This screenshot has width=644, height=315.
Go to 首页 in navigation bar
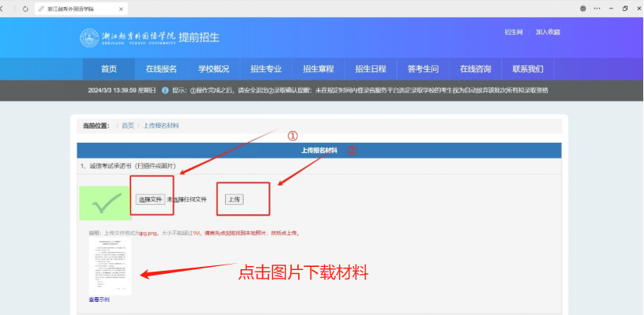109,69
